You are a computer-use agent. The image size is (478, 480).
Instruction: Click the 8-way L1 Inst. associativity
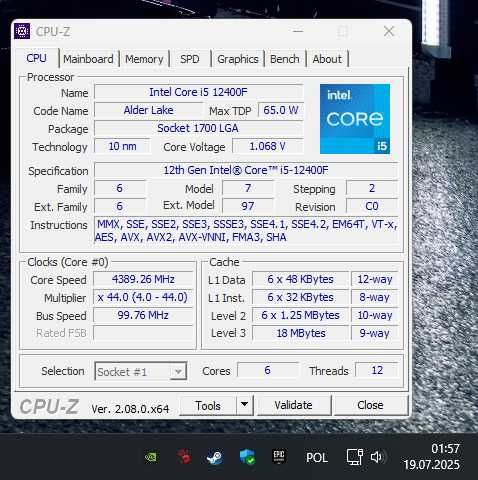[x=375, y=297]
